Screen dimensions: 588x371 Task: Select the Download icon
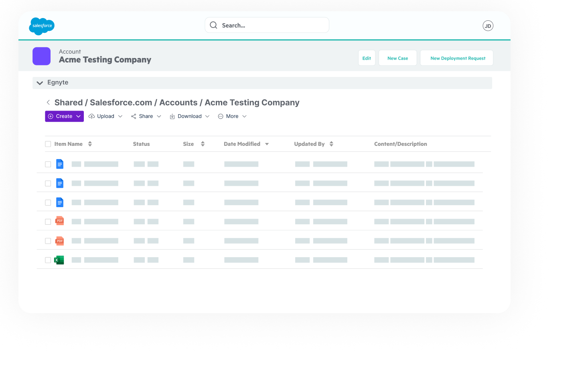[171, 116]
